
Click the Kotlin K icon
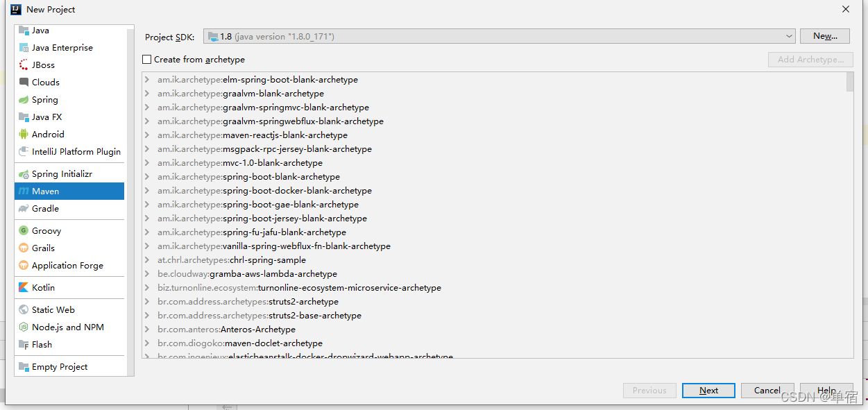[x=24, y=288]
